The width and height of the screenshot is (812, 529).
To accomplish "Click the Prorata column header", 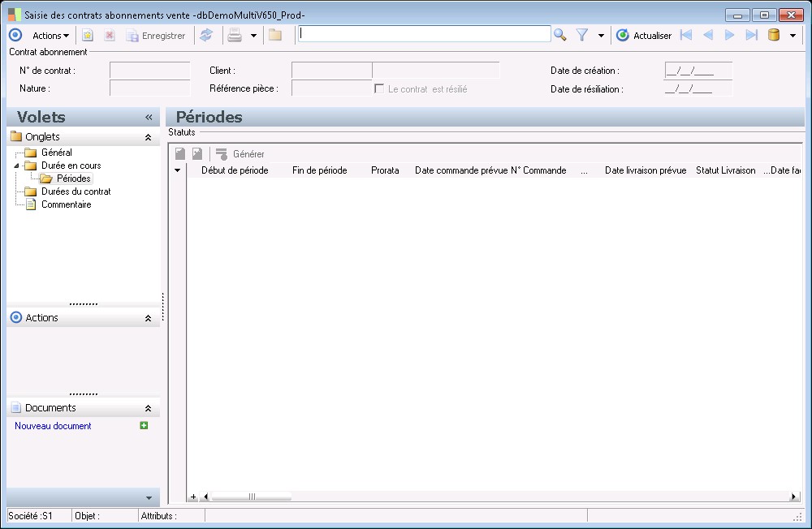I will pos(385,170).
